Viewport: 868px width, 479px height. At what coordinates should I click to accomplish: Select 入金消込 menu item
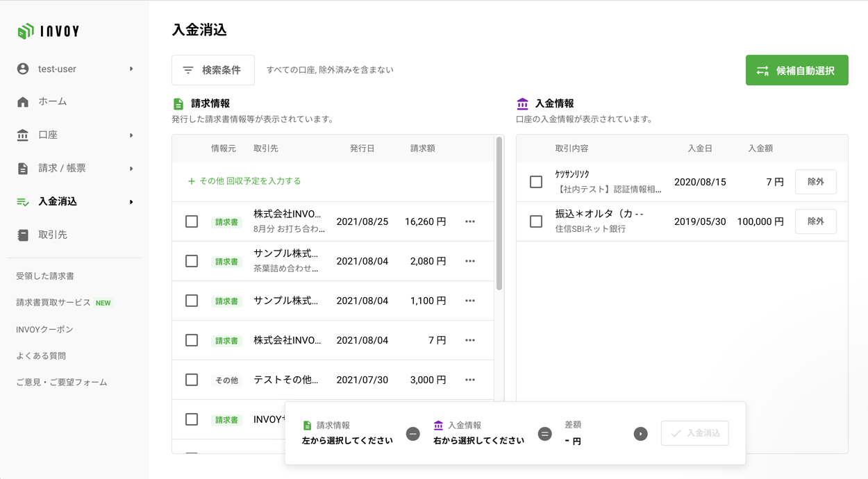click(58, 202)
